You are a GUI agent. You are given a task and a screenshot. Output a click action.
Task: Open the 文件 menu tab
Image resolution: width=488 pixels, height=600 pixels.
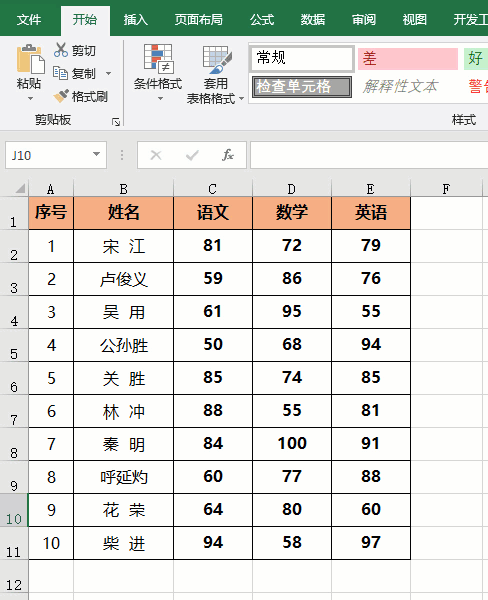click(29, 19)
